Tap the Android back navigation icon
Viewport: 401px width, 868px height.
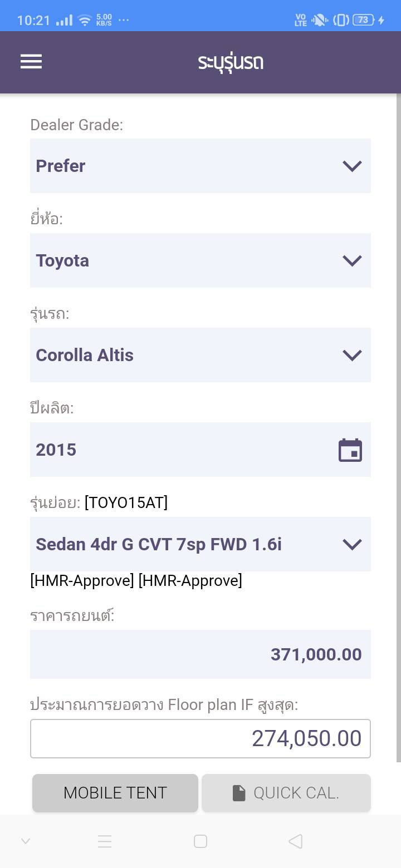click(x=296, y=841)
